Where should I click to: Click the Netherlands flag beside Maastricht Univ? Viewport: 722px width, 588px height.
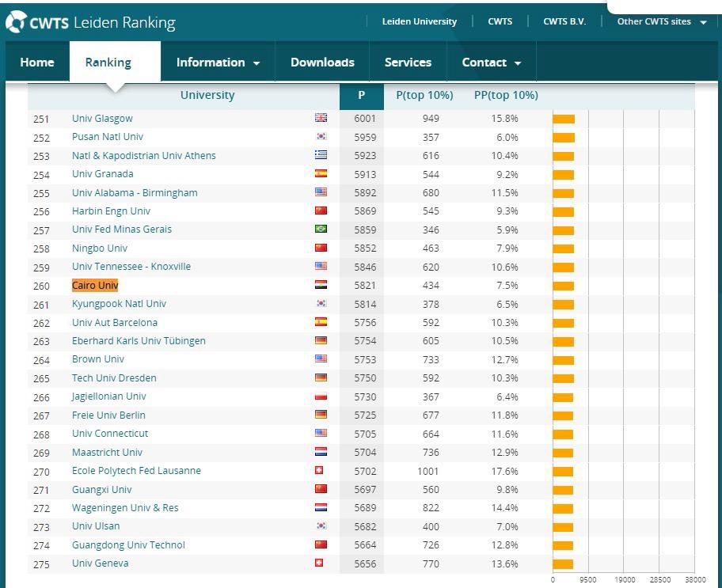pos(321,452)
